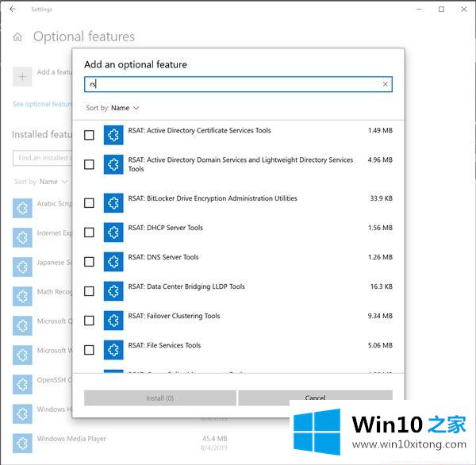
Task: Go to Settings home via house icon
Action: pos(17,37)
